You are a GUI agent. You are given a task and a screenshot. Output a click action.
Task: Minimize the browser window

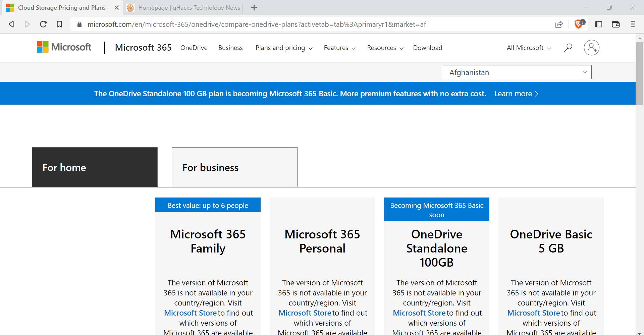click(586, 7)
